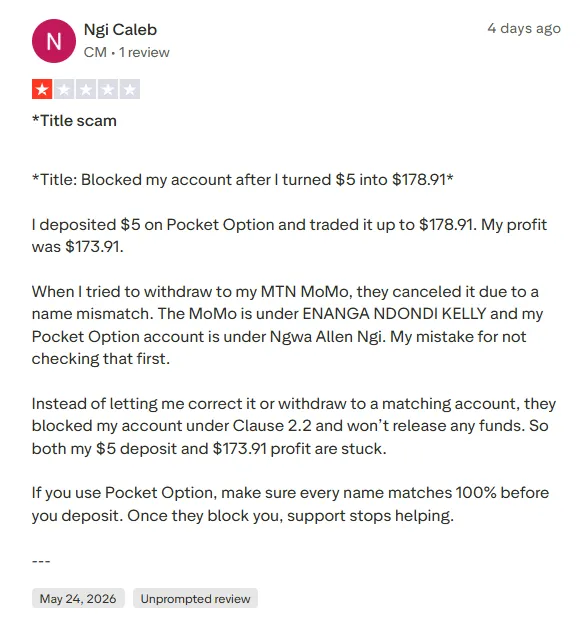Click the '---' separator line
Screen dimensions: 582x624
pos(41,561)
